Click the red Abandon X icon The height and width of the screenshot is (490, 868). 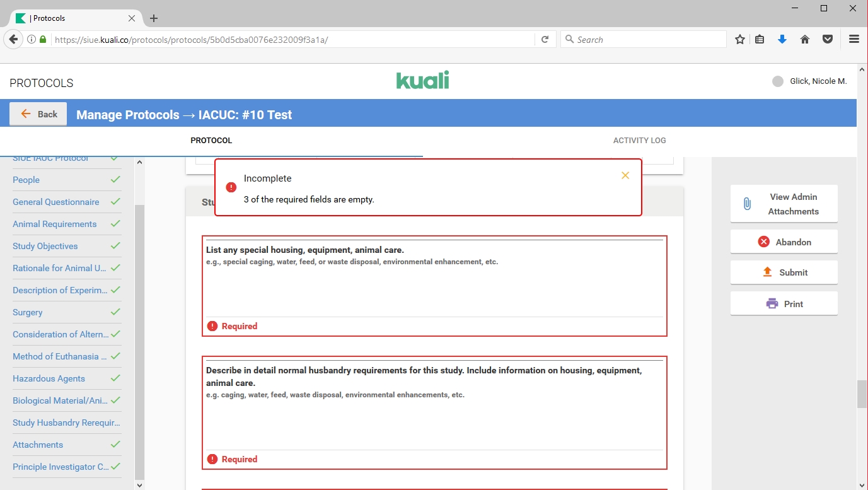coord(763,242)
